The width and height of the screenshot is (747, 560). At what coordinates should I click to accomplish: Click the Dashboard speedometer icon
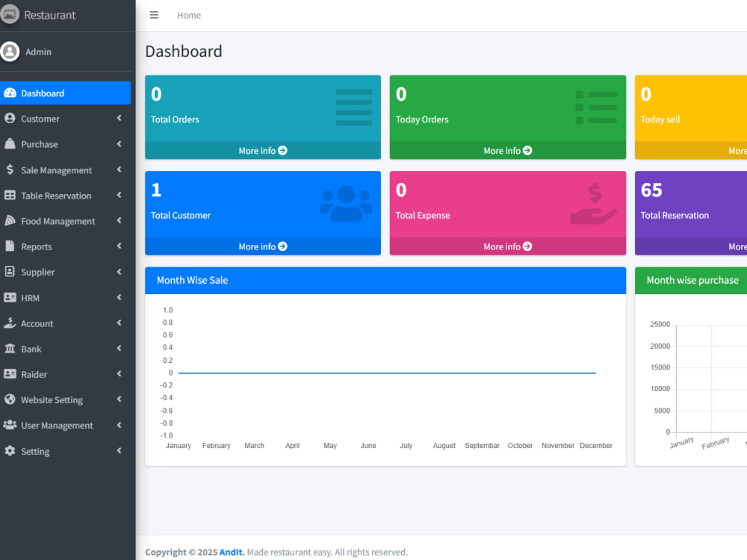coord(10,93)
